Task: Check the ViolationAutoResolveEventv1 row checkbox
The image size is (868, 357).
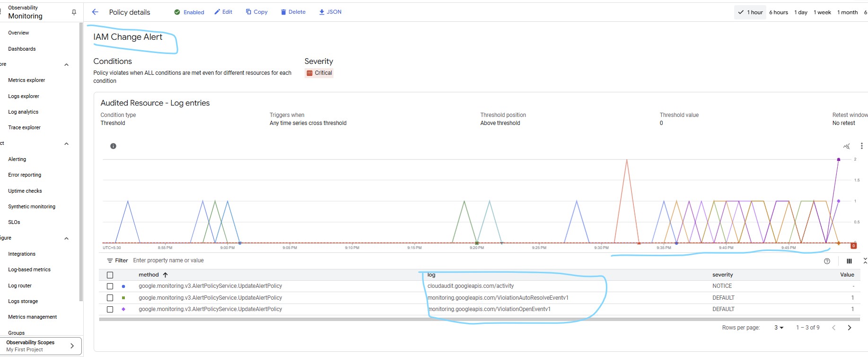Action: click(110, 298)
